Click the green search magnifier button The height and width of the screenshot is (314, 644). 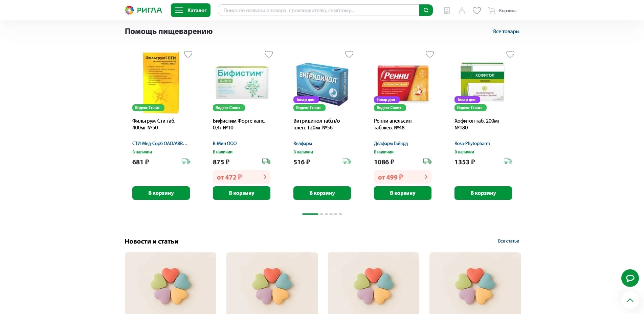pyautogui.click(x=426, y=10)
